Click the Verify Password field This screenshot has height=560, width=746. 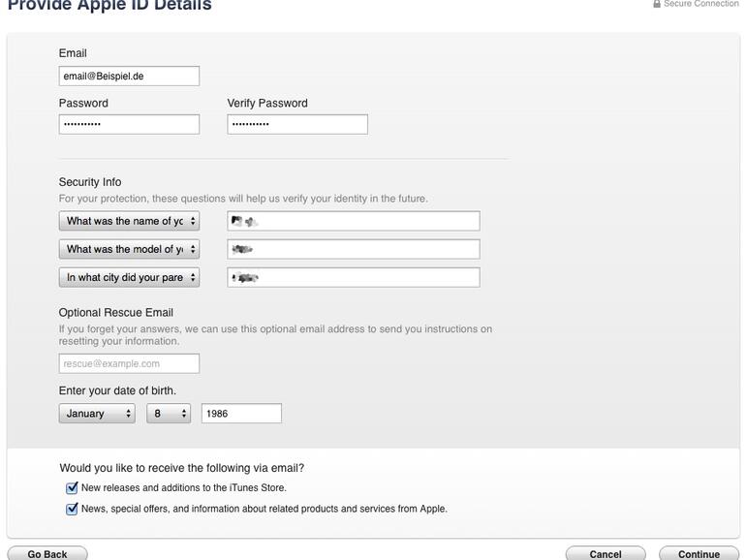[x=297, y=124]
